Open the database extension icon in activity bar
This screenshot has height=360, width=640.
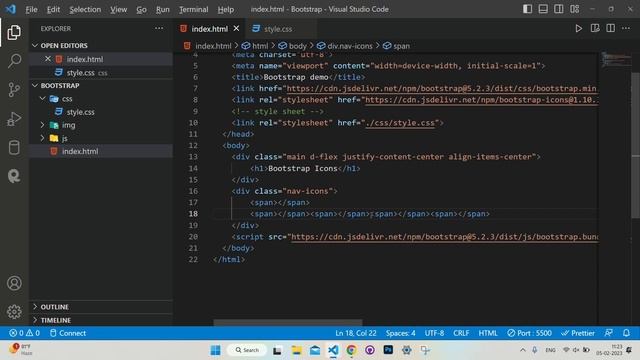[x=14, y=147]
